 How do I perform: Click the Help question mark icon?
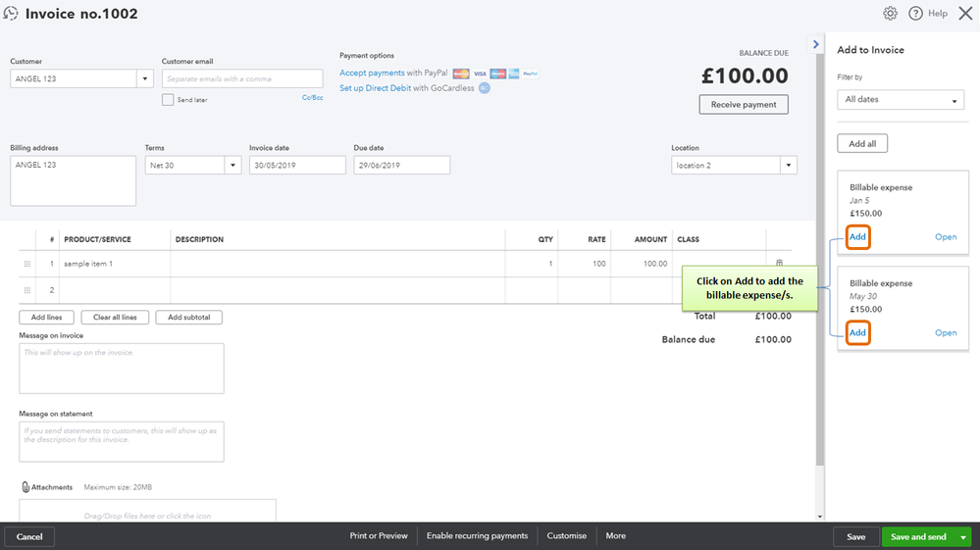pyautogui.click(x=916, y=14)
